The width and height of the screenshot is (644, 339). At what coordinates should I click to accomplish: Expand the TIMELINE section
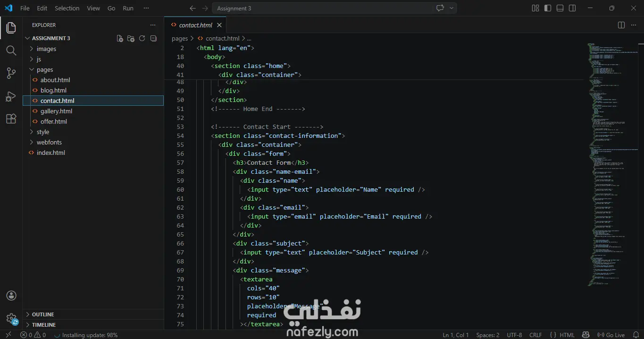click(x=93, y=325)
